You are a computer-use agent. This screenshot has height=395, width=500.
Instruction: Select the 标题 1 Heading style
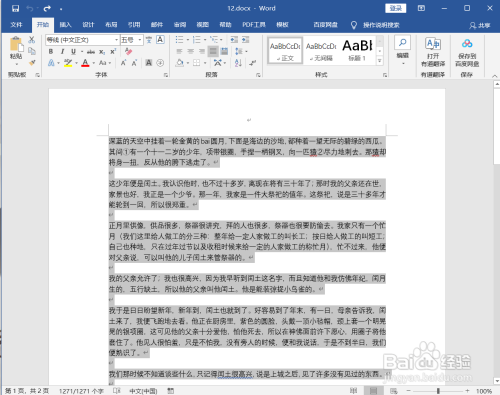[357, 50]
